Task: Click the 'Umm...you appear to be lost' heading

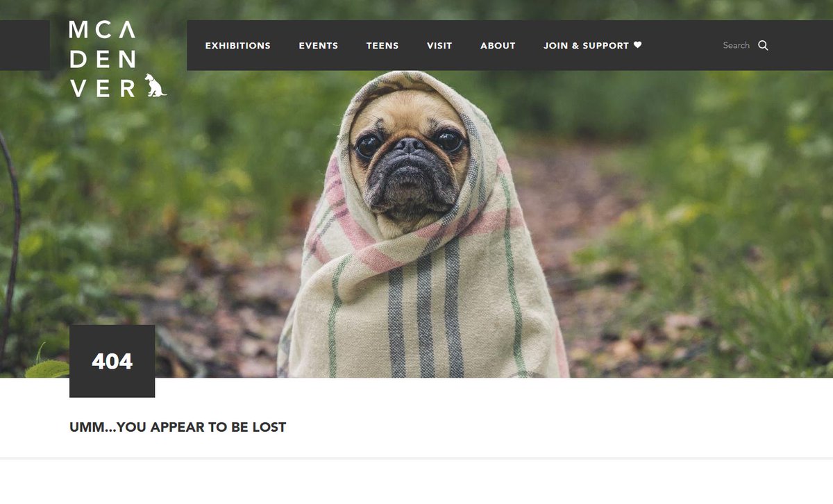Action: [x=178, y=427]
